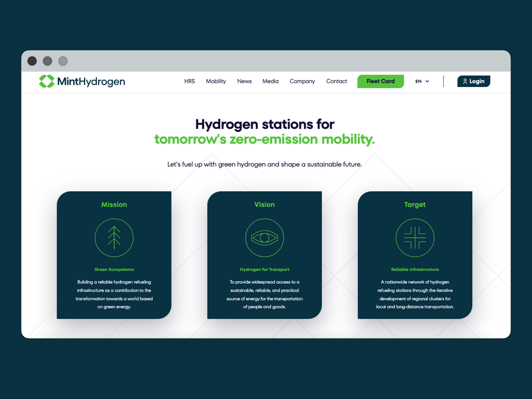Open the News section
This screenshot has height=399, width=532.
pyautogui.click(x=244, y=81)
